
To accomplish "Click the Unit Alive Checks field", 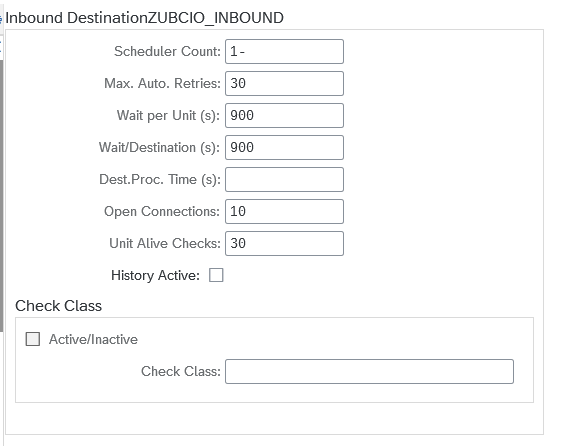I will click(284, 244).
